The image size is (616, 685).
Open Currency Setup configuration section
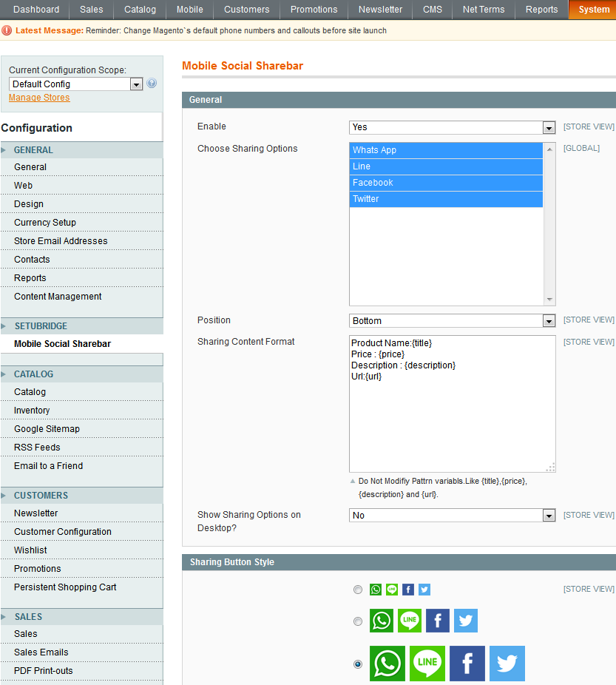coord(45,223)
